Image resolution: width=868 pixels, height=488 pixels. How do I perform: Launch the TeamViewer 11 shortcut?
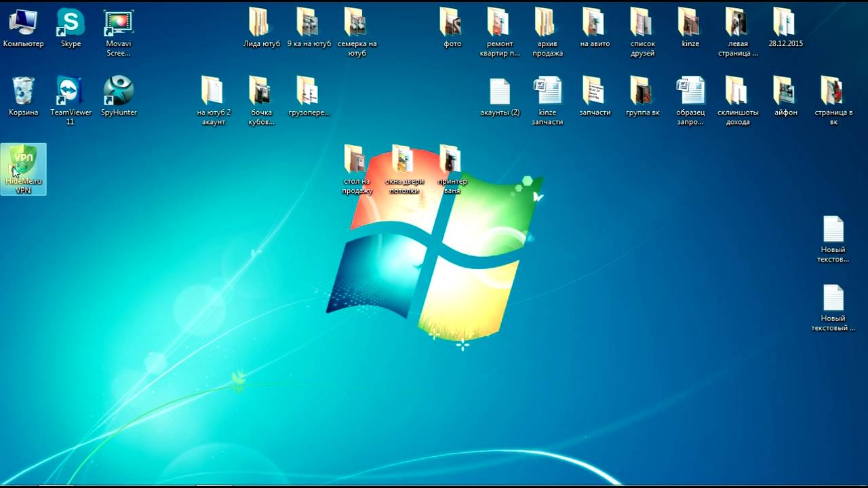pyautogui.click(x=71, y=100)
